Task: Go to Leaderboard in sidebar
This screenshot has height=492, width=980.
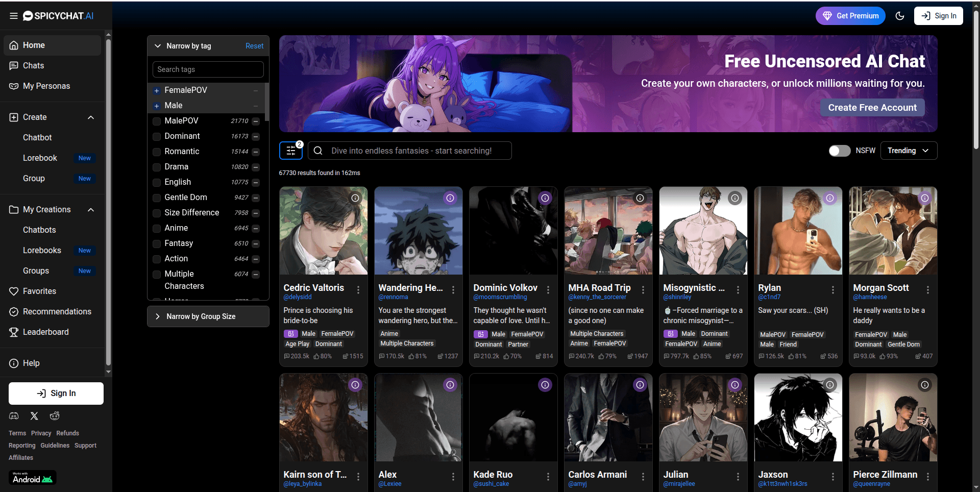Action: point(45,332)
